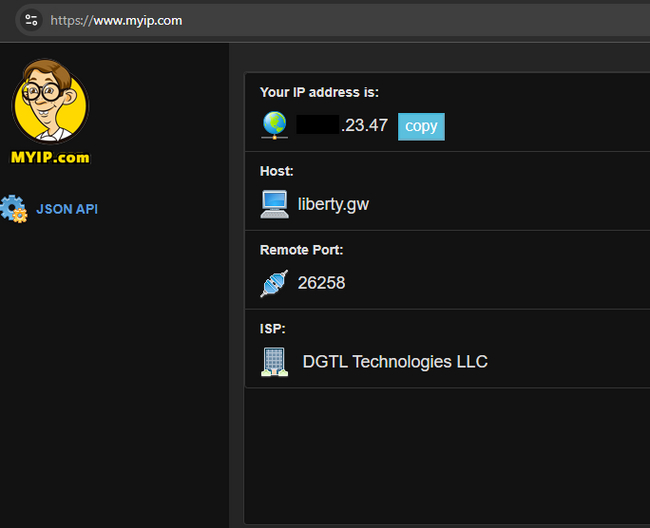Screen dimensions: 650x528
Task: Click the "Your IP address is:" heading
Action: click(319, 92)
